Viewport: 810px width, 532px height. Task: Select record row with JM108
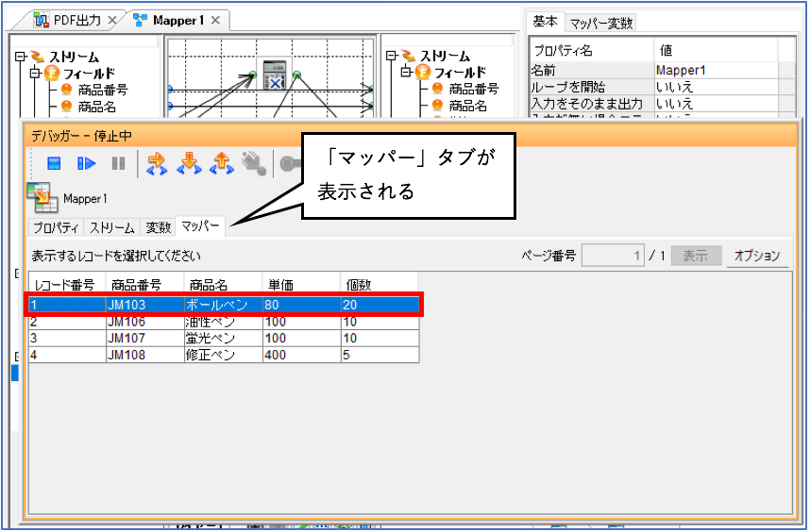(224, 355)
